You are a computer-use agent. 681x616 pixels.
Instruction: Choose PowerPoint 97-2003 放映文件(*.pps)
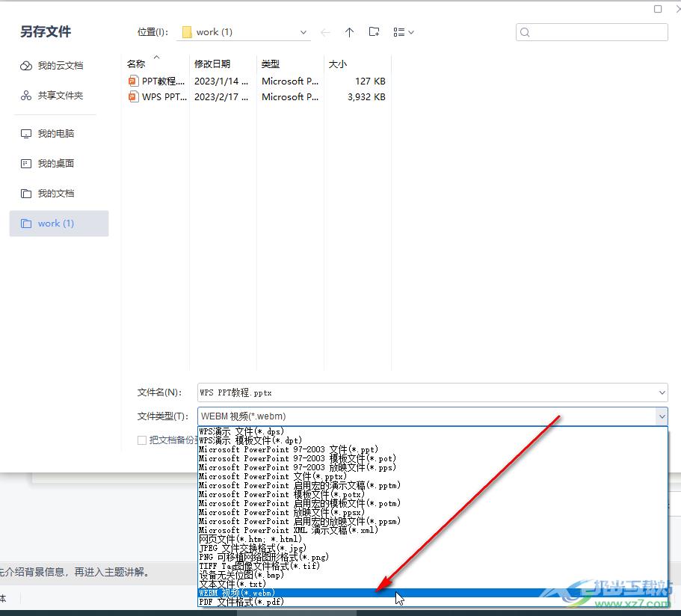[433, 467]
